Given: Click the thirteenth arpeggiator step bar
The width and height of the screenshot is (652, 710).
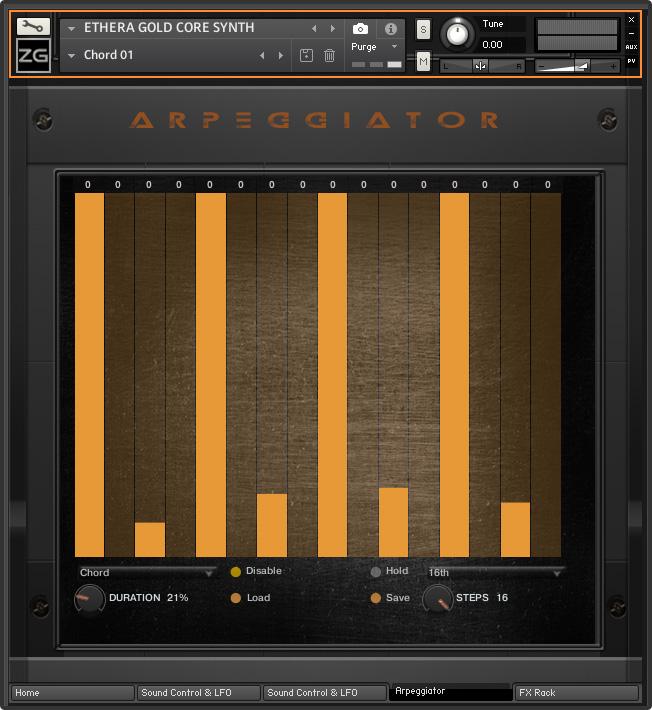Looking at the screenshot, I should point(455,375).
